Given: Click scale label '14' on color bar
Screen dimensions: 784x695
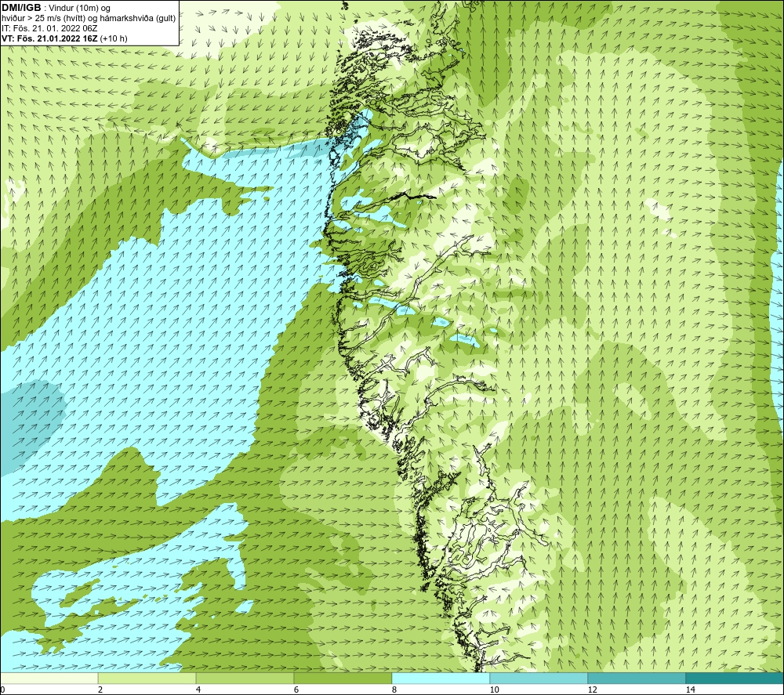Looking at the screenshot, I should (x=691, y=690).
